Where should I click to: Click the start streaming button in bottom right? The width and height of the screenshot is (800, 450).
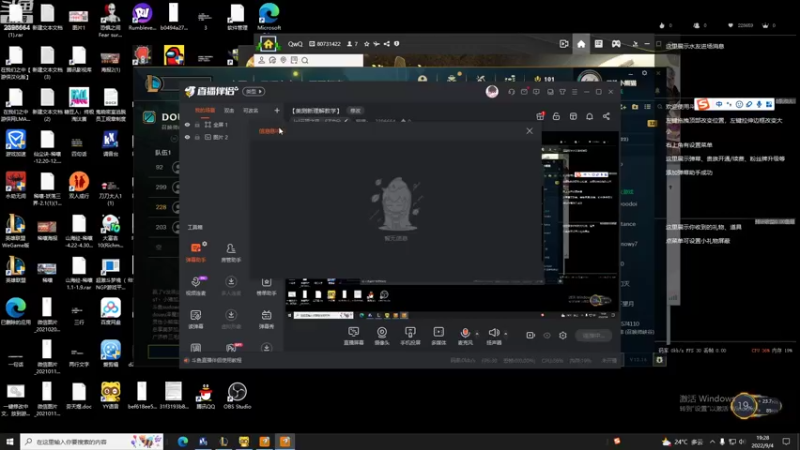click(593, 335)
